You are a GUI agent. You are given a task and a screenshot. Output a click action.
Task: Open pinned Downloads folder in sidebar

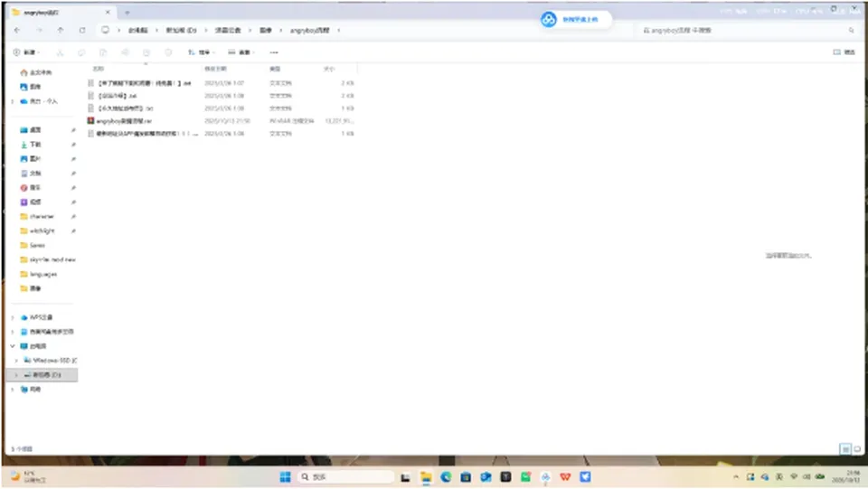coord(31,145)
